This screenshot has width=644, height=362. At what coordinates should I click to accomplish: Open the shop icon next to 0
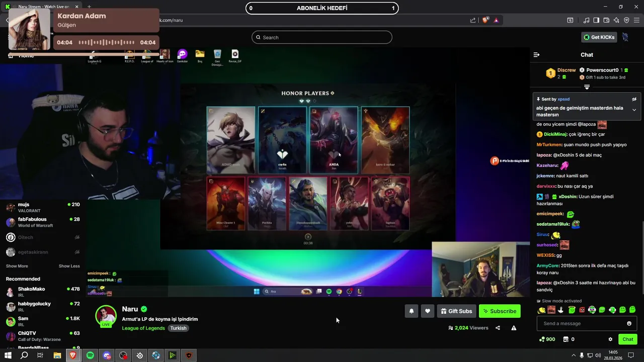click(x=566, y=339)
